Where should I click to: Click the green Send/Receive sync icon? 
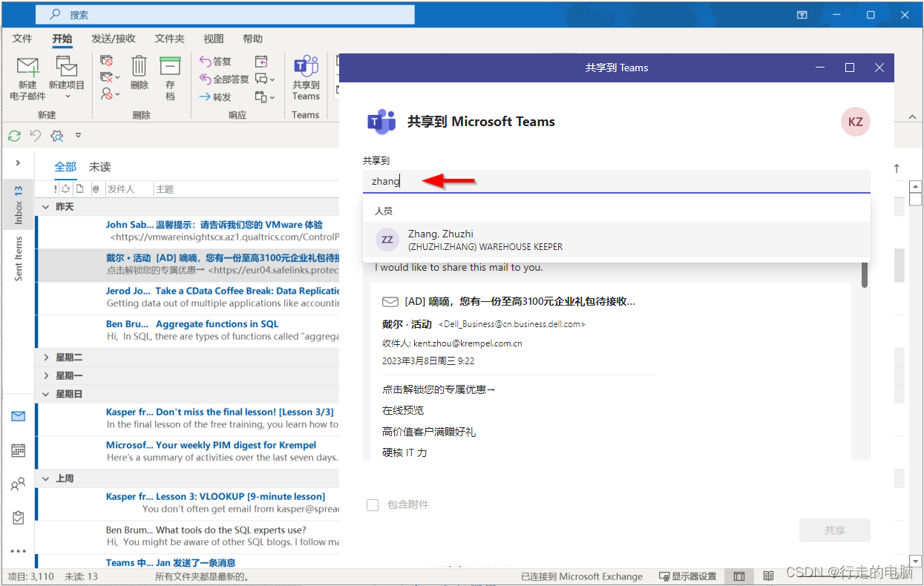tap(14, 136)
